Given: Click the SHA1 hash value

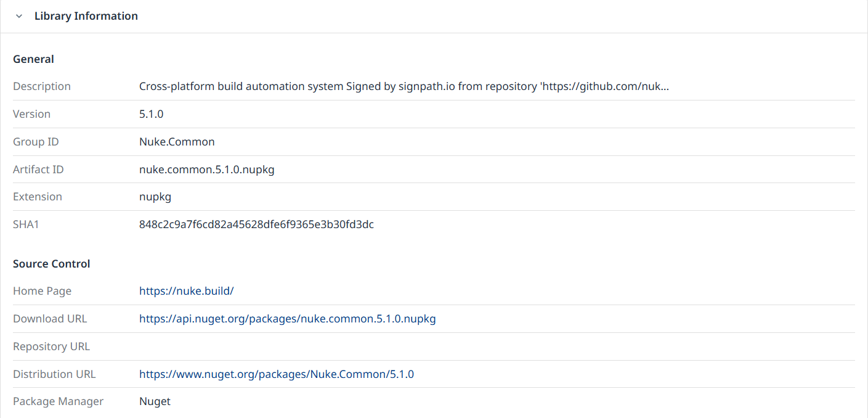Looking at the screenshot, I should pos(256,224).
